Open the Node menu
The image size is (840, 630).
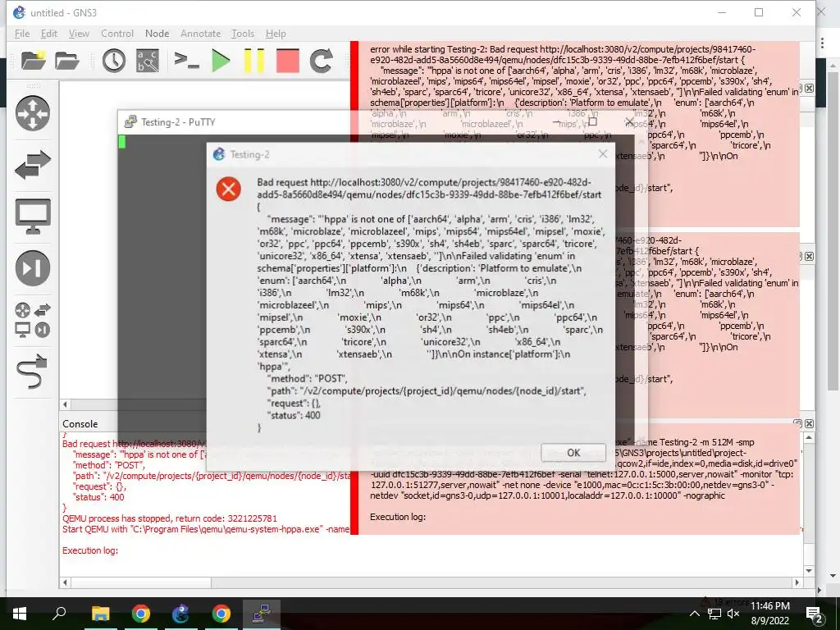(x=157, y=33)
